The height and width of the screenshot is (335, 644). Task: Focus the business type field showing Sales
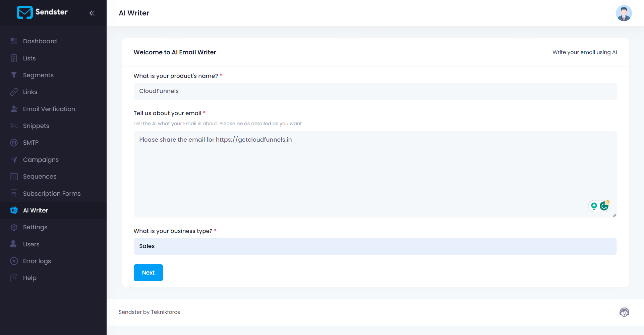[375, 246]
